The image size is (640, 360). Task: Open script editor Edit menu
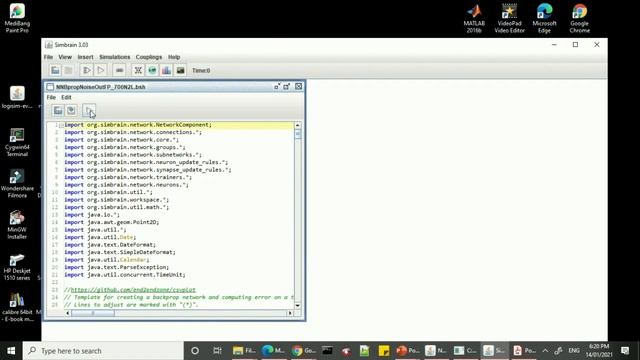[x=66, y=97]
